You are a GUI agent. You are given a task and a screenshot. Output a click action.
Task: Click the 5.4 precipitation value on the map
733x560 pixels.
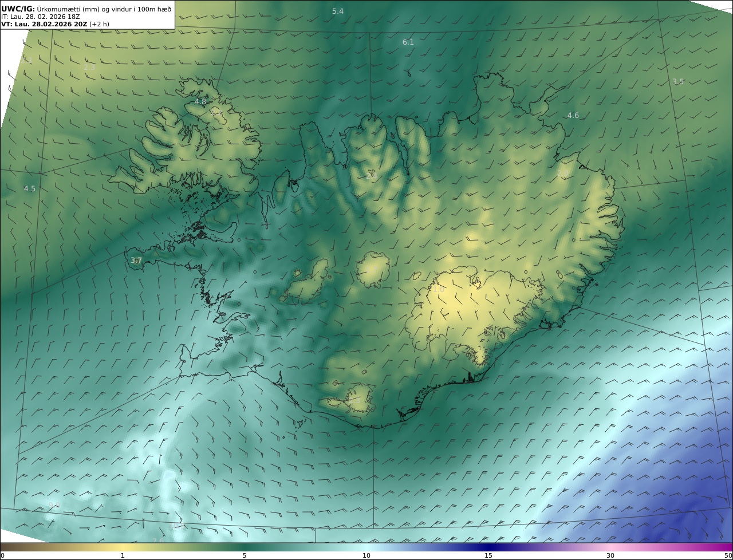(338, 11)
